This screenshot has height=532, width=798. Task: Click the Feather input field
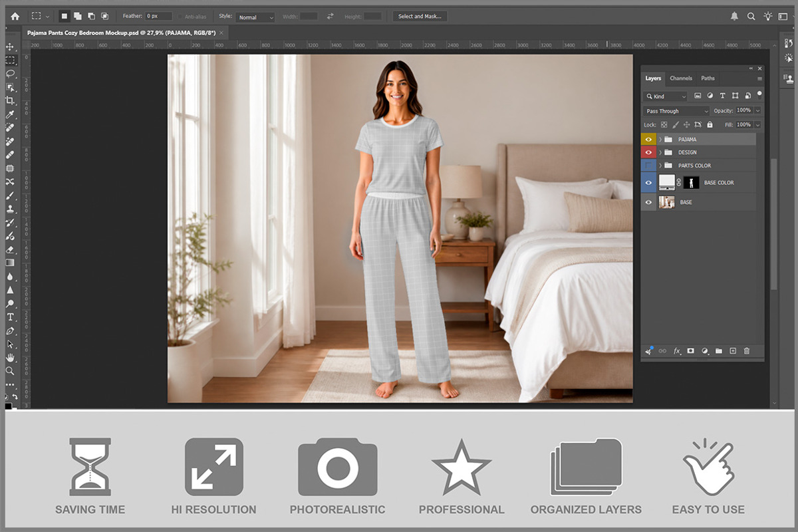(159, 17)
